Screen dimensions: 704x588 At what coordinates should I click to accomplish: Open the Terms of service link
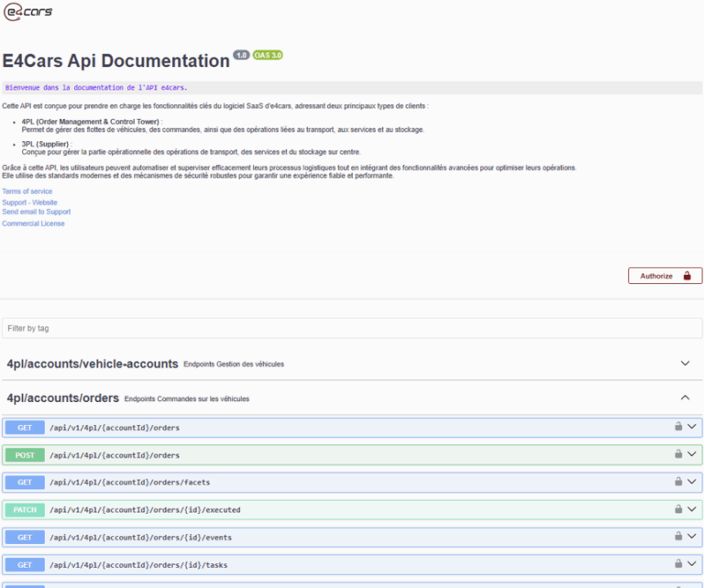27,191
